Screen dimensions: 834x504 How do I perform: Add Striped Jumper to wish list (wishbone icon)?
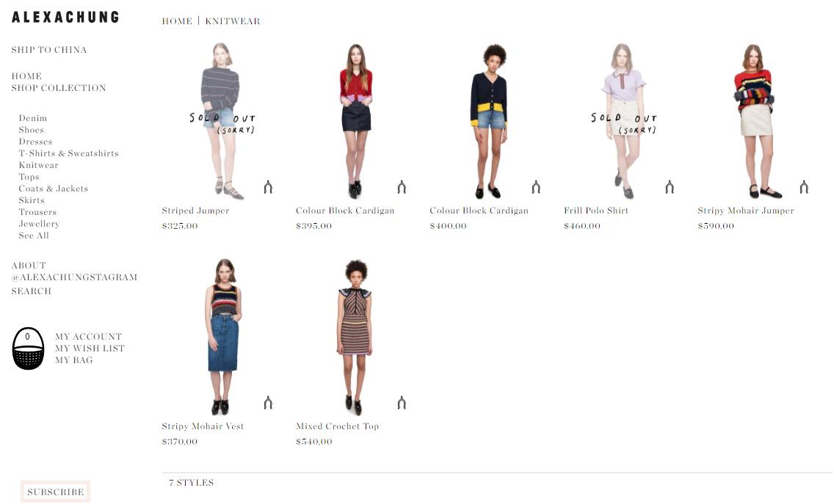[x=268, y=187]
